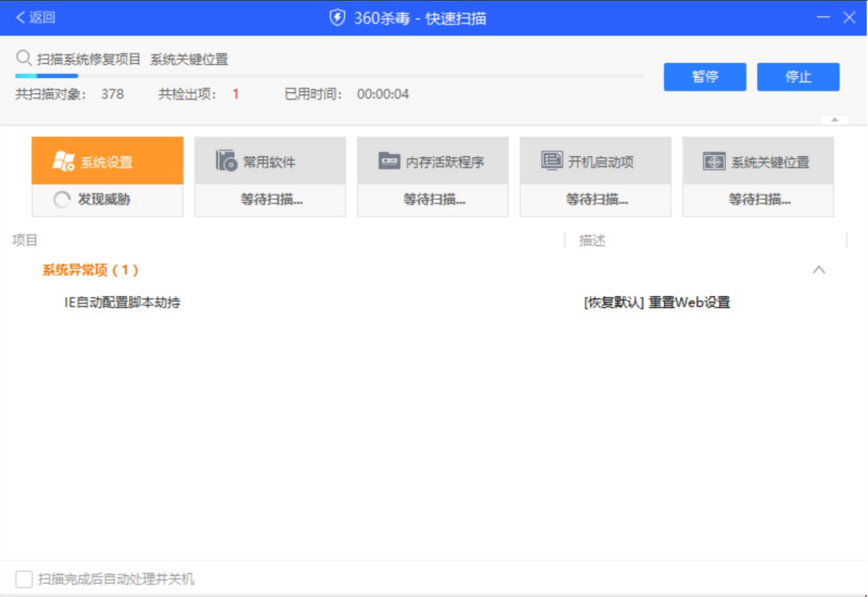Minimize the 360杀毒 window
Viewport: 868px width, 597px height.
[x=823, y=18]
